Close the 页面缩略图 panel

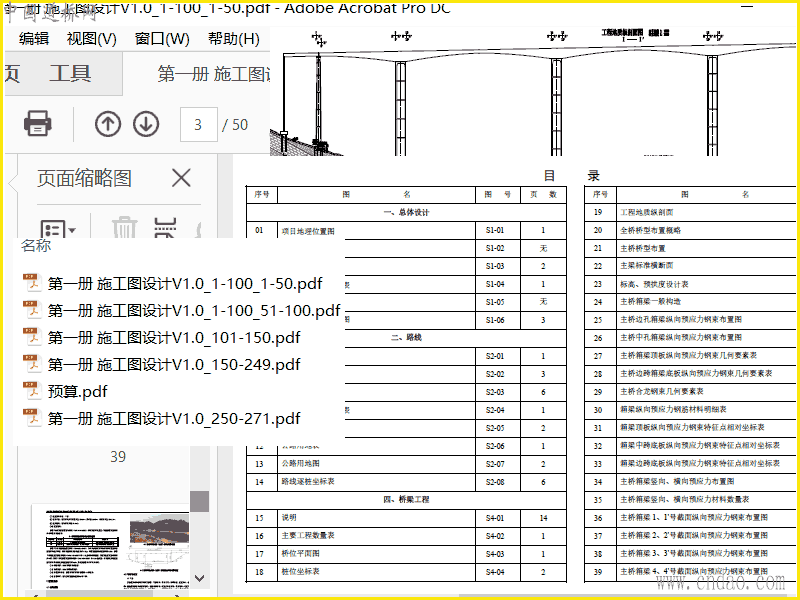coord(181,178)
